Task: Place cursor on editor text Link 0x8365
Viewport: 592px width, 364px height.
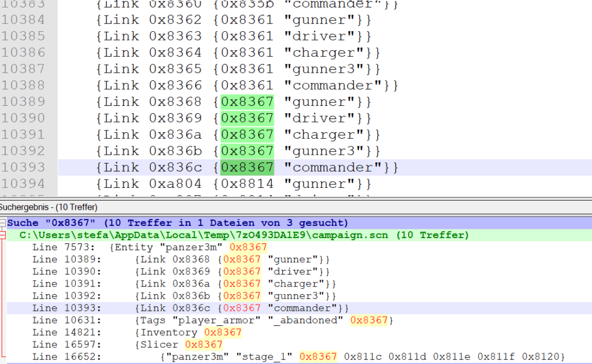Action: point(153,69)
